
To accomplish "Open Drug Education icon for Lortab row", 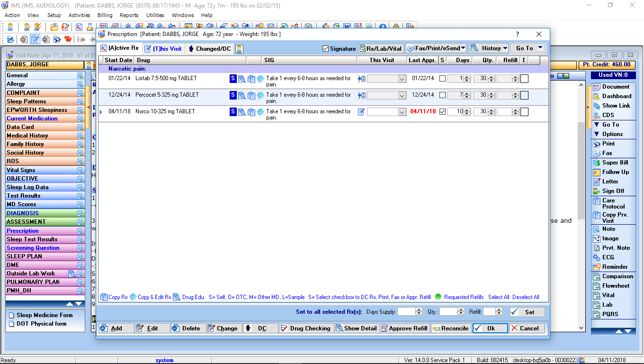I will pos(241,79).
